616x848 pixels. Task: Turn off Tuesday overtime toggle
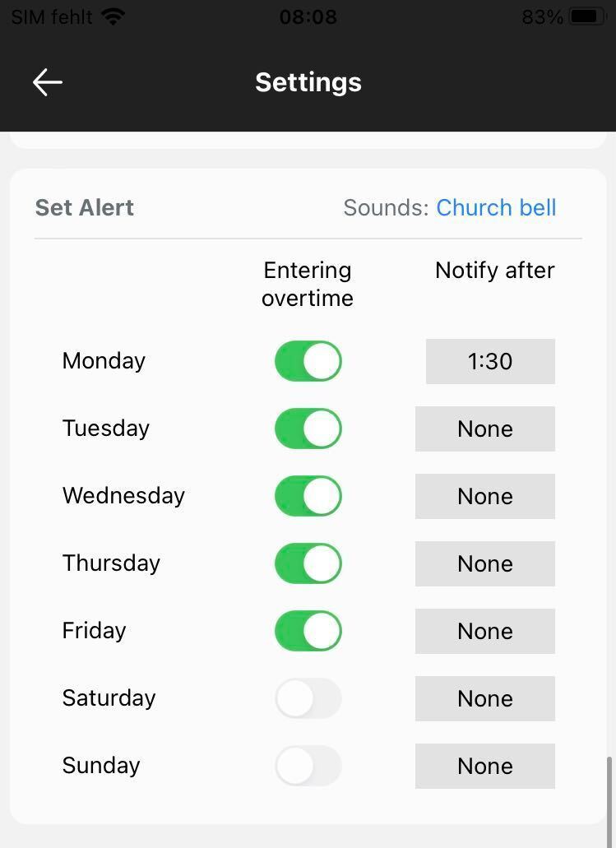coord(308,429)
